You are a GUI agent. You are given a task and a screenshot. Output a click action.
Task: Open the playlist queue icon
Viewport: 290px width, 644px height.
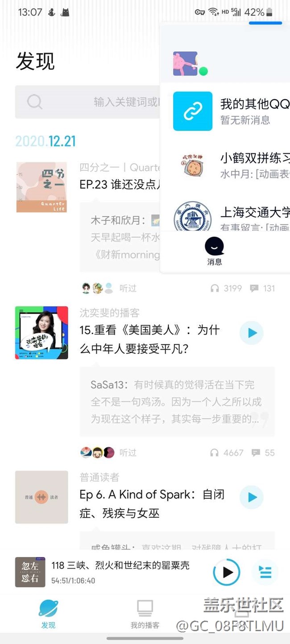point(265,572)
